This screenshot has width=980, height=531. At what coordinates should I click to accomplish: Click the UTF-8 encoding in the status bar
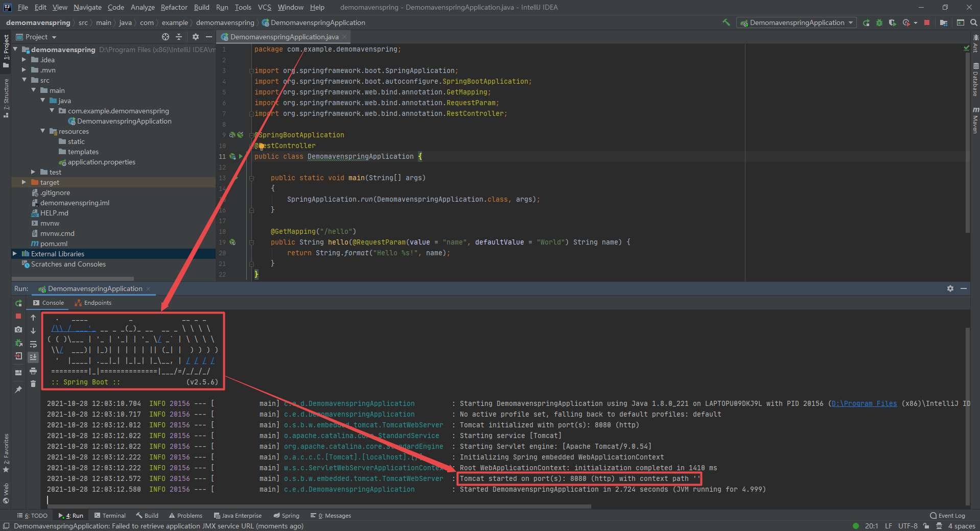[908, 526]
